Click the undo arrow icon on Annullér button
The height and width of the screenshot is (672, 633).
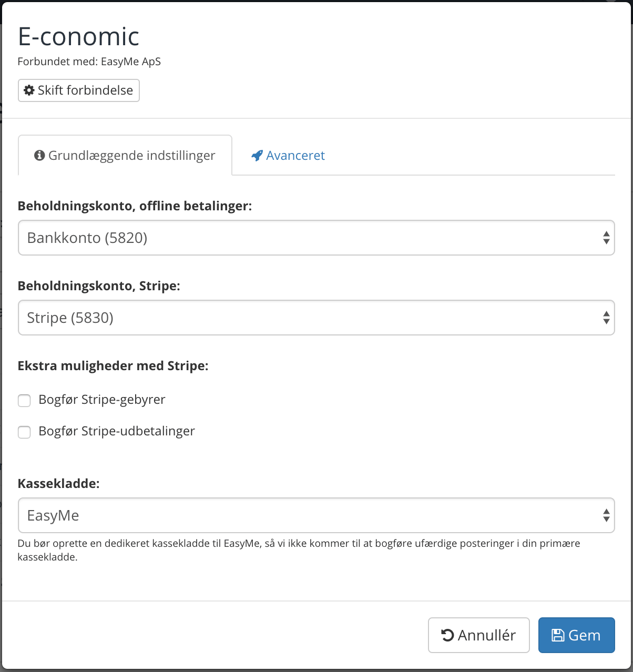coord(447,635)
